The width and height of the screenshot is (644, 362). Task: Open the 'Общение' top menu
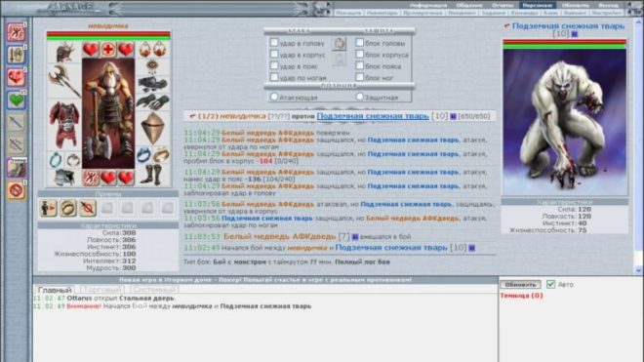coord(469,5)
